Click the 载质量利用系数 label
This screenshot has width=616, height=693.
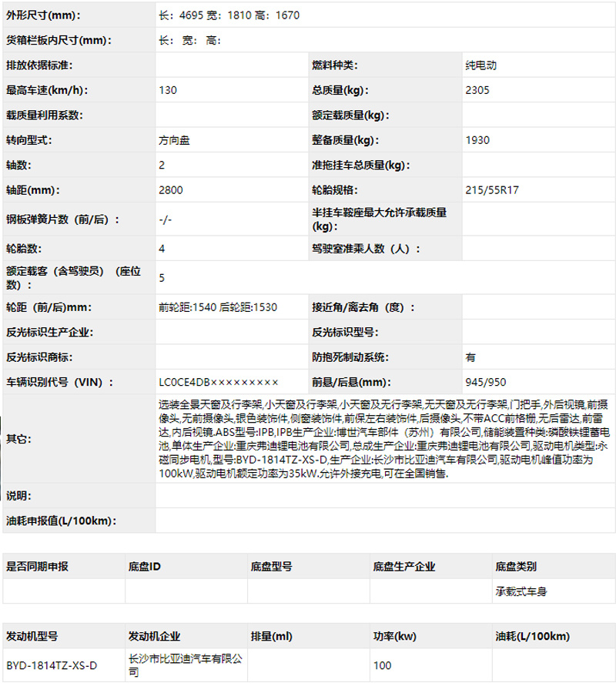click(x=45, y=115)
